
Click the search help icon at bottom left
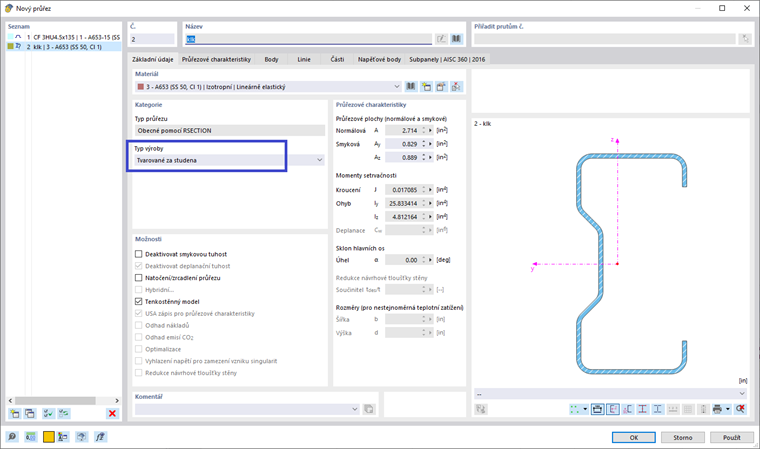coord(12,437)
